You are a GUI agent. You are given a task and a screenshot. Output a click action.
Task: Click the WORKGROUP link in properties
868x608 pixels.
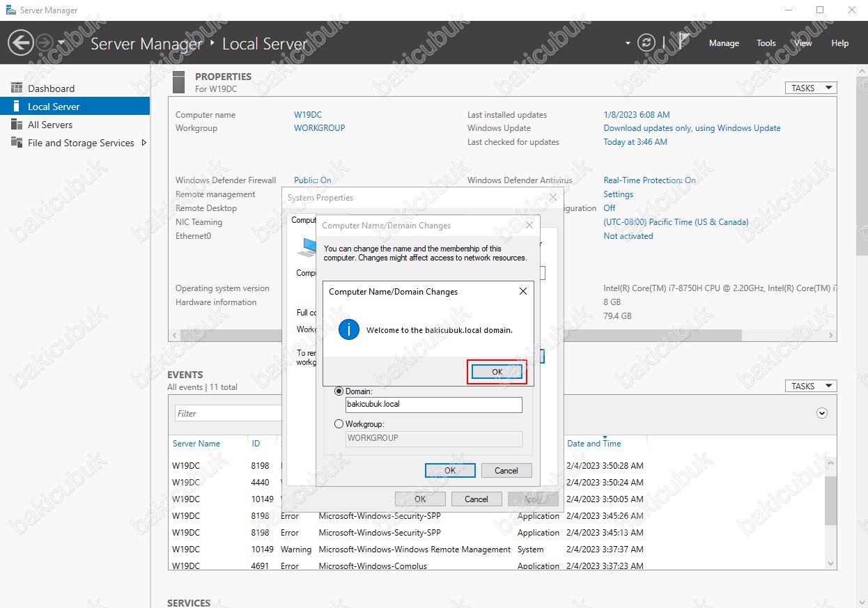coord(319,128)
